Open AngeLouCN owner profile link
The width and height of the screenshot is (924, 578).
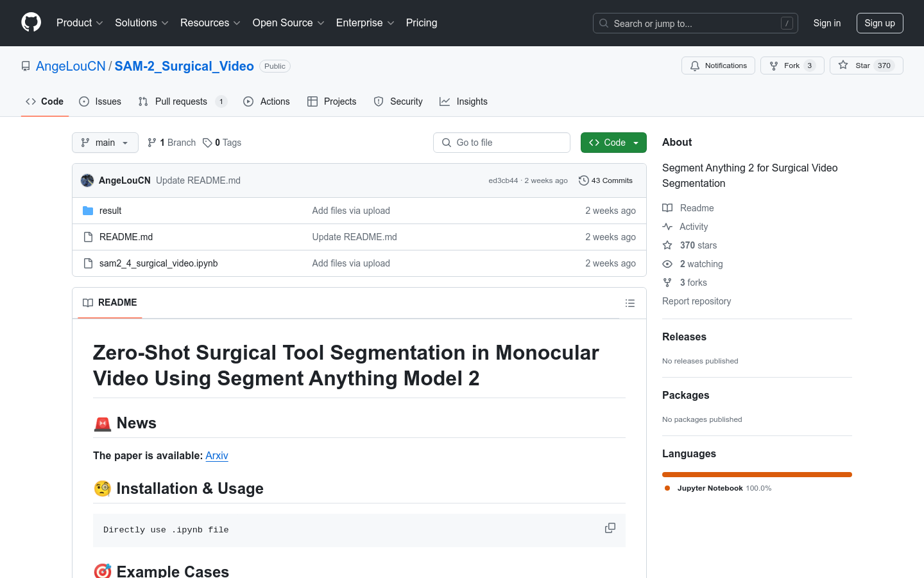(x=71, y=66)
